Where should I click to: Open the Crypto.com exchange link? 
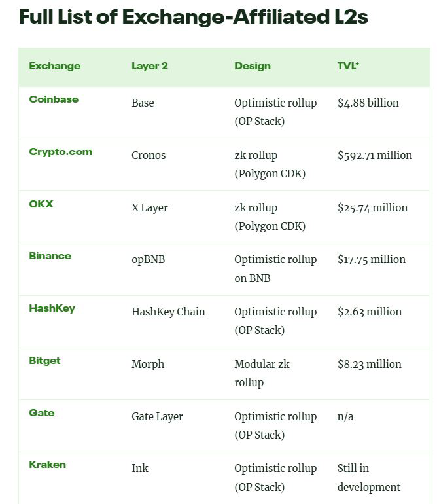[x=60, y=152]
